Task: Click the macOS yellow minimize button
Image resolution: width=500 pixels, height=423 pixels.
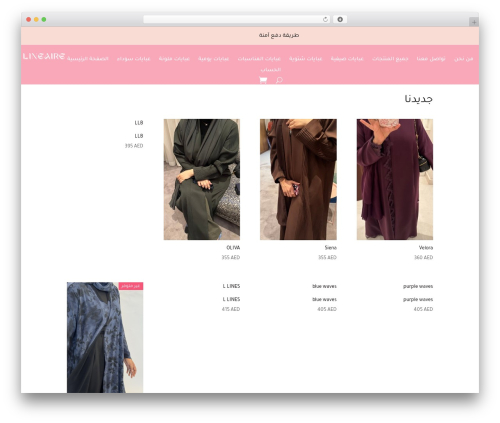Action: [36, 20]
